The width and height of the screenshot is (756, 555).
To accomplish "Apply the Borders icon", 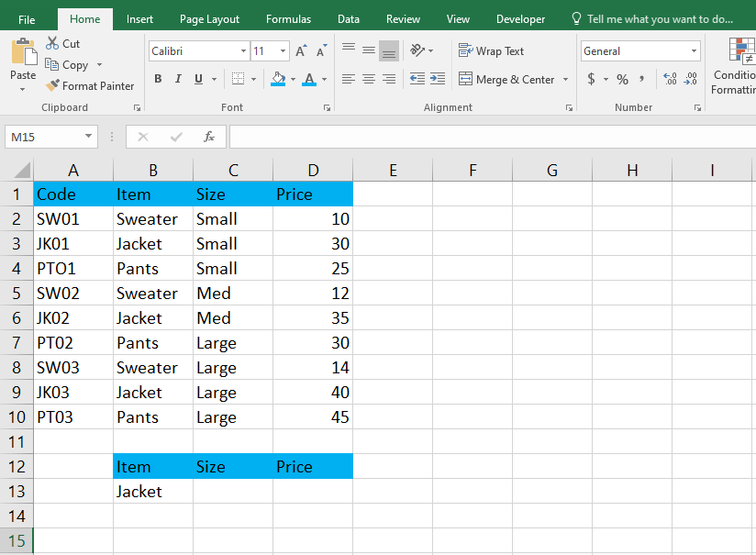I will point(238,79).
